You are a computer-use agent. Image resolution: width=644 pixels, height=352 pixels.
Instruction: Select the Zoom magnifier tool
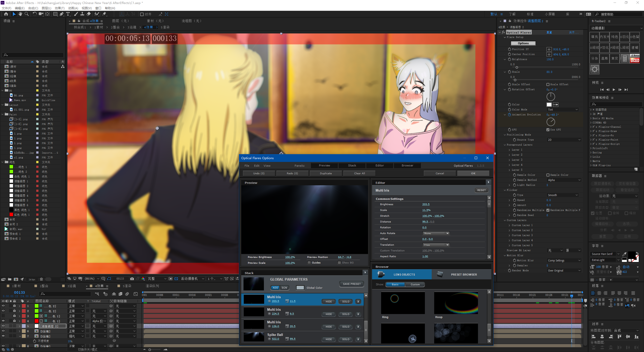[x=27, y=14]
